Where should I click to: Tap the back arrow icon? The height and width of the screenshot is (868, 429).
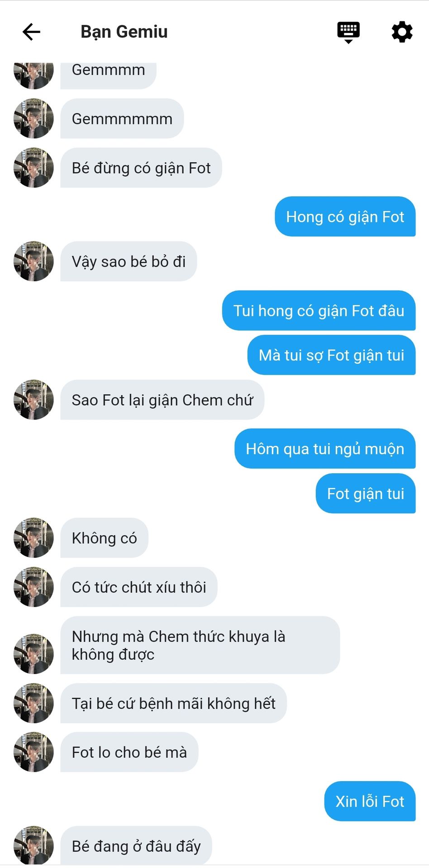[x=31, y=32]
